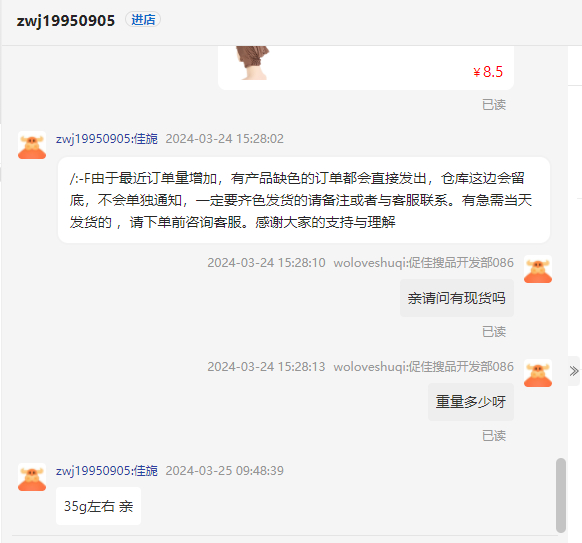The width and height of the screenshot is (582, 543).
Task: Click 已读 status under product card
Action: pyautogui.click(x=494, y=105)
